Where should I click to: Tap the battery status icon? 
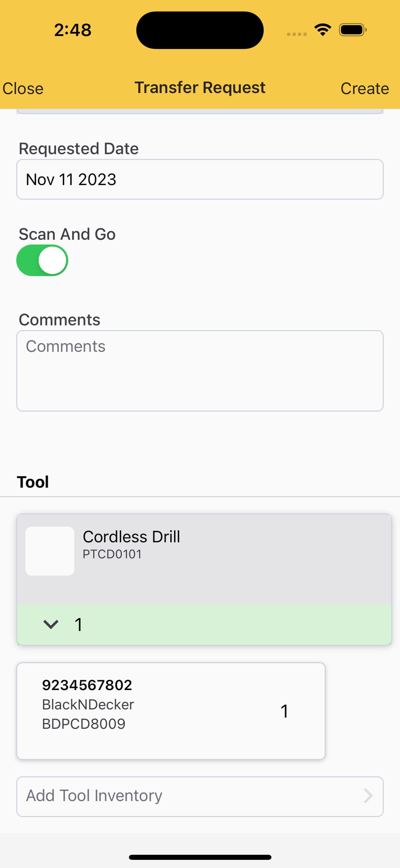pos(353,30)
